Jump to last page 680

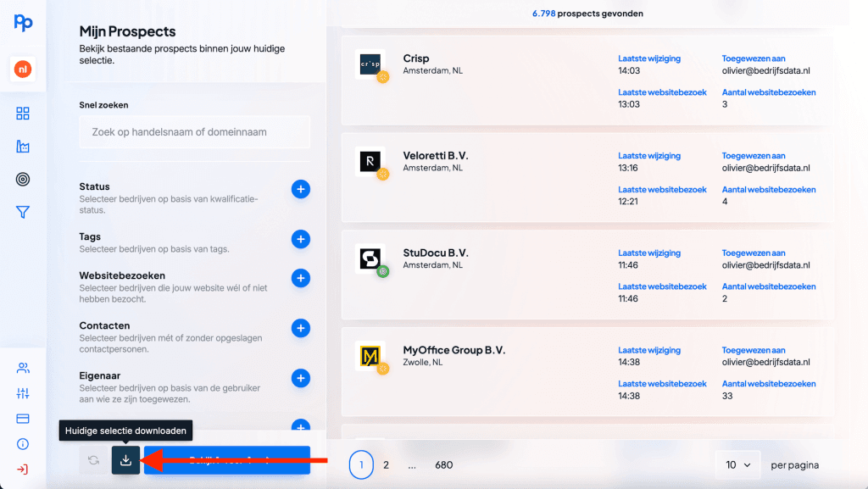tap(443, 464)
